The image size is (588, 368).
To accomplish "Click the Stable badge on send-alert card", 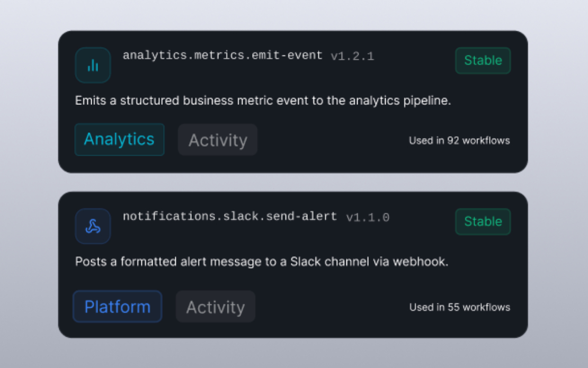I will [x=483, y=221].
